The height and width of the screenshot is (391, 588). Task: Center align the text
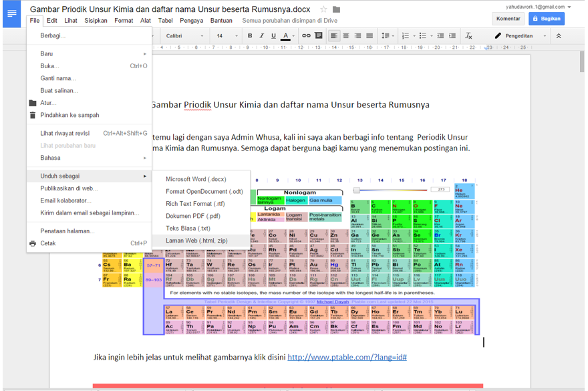[x=345, y=35]
